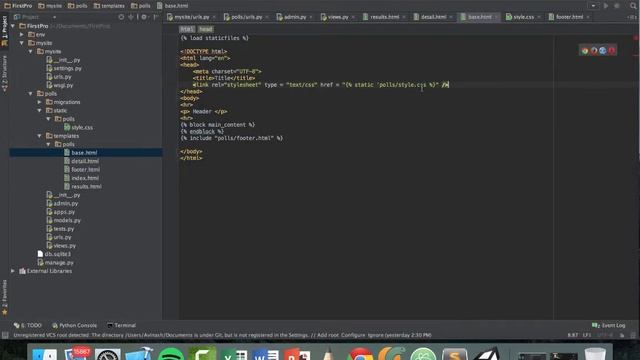Open Spotify from the Dock
Image resolution: width=640 pixels, height=360 pixels.
click(x=171, y=354)
